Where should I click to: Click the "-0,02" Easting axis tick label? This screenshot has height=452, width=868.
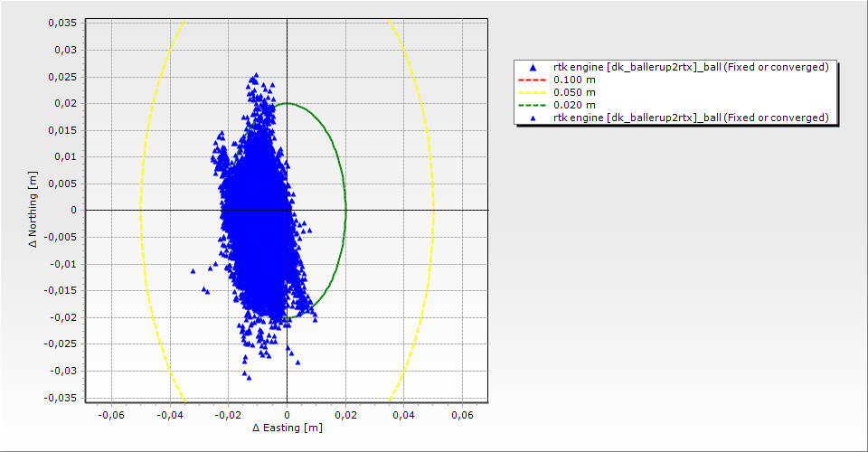pos(228,415)
